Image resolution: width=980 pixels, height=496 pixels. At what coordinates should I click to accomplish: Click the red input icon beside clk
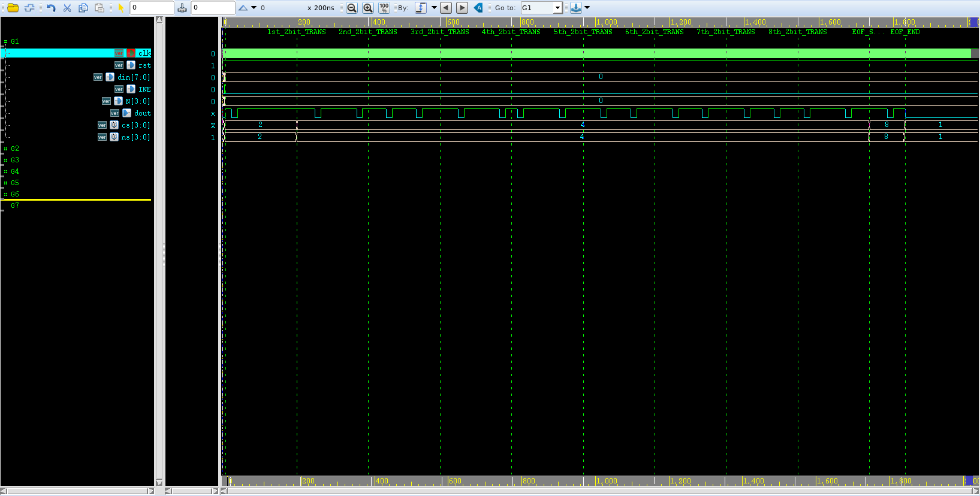tap(131, 53)
